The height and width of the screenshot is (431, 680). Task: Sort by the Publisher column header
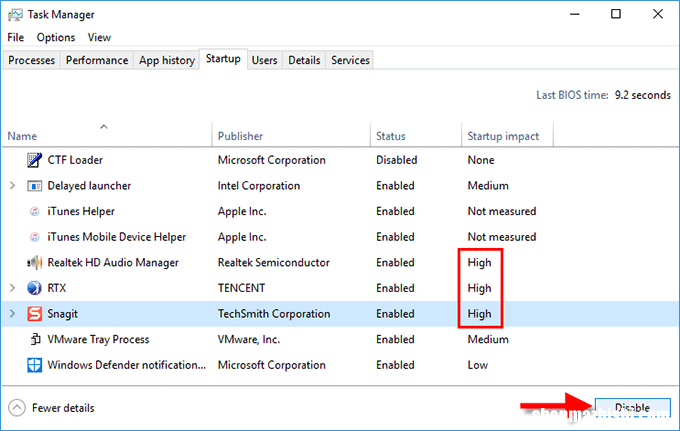[291, 136]
